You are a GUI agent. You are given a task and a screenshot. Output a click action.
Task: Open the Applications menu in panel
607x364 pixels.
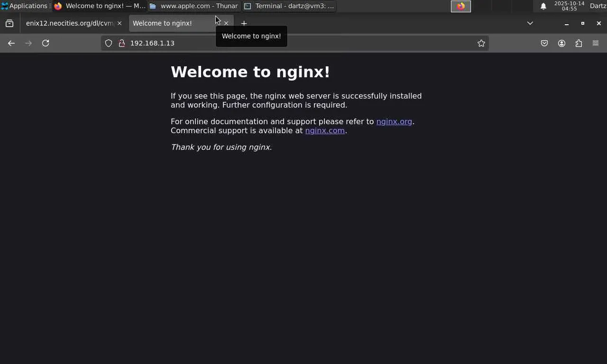click(x=25, y=6)
